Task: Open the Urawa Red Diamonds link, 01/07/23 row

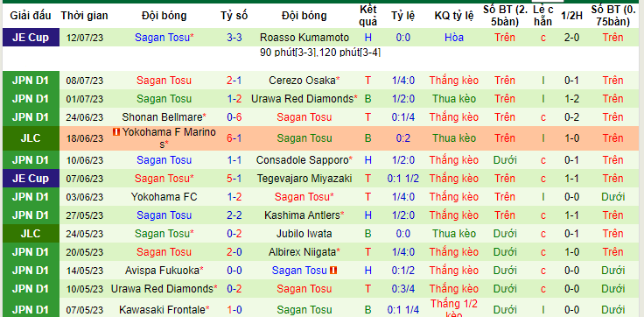Action: coord(302,99)
